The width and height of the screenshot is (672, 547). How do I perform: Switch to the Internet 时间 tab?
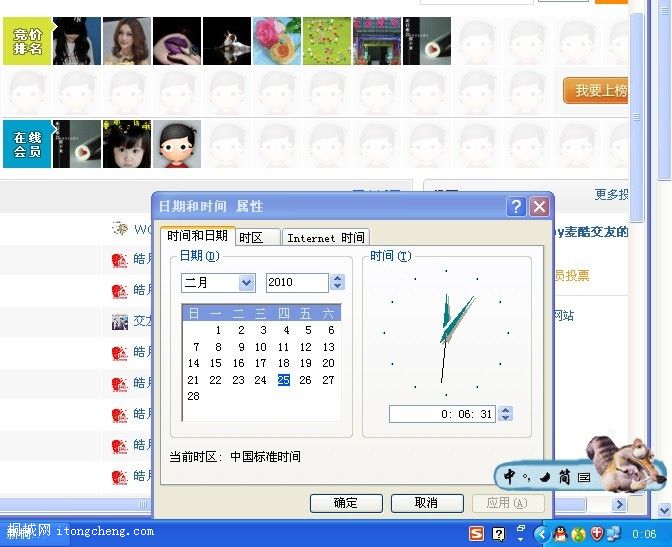tap(325, 237)
